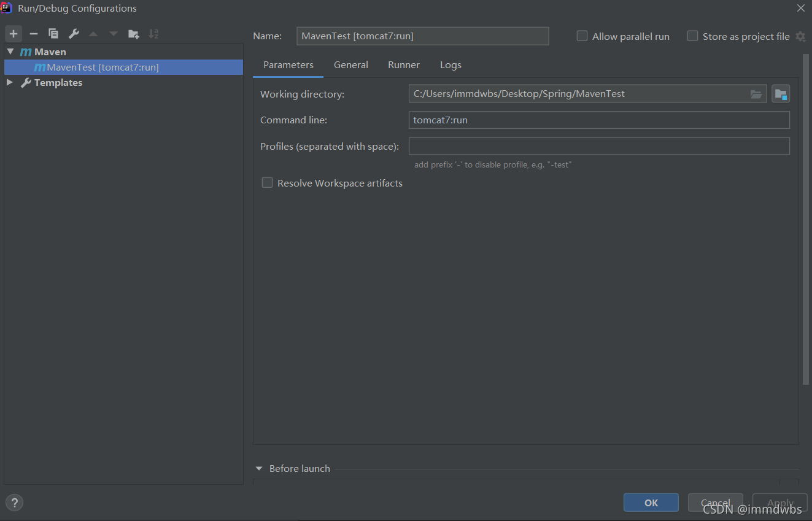
Task: Open edit templates wrench icon
Action: pos(74,34)
